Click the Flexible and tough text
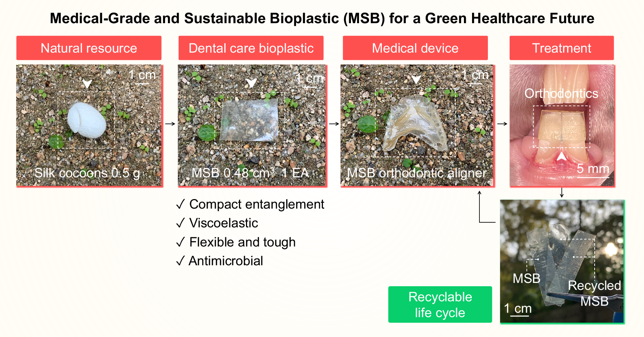The height and width of the screenshot is (337, 644). (242, 242)
